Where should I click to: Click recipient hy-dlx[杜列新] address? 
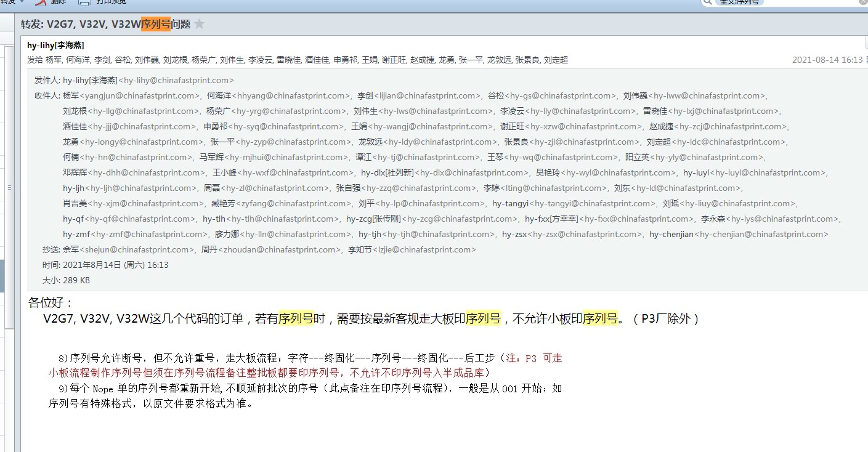[x=445, y=172]
